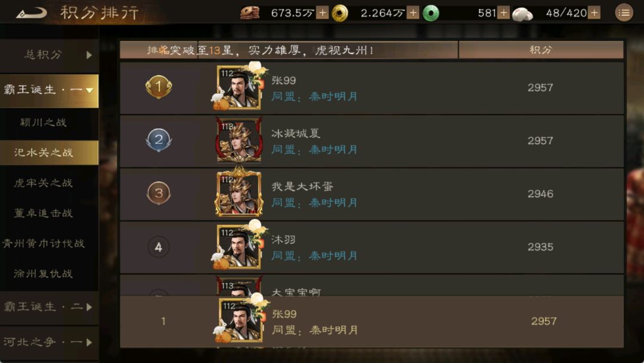Expand the 河北之争·一 section
644x363 pixels.
(49, 342)
